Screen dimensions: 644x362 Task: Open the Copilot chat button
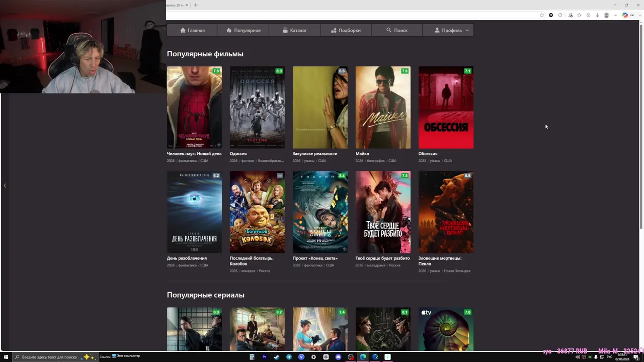coord(628,15)
